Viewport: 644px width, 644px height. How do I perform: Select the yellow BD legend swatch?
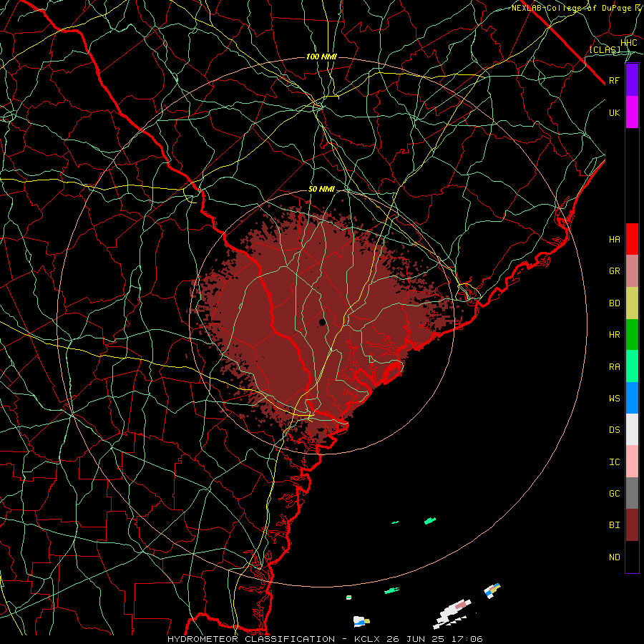point(632,303)
